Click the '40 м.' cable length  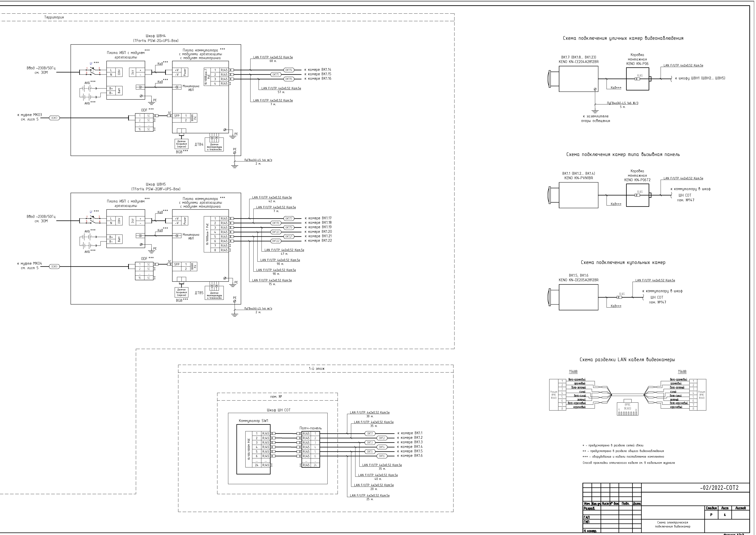(x=378, y=479)
